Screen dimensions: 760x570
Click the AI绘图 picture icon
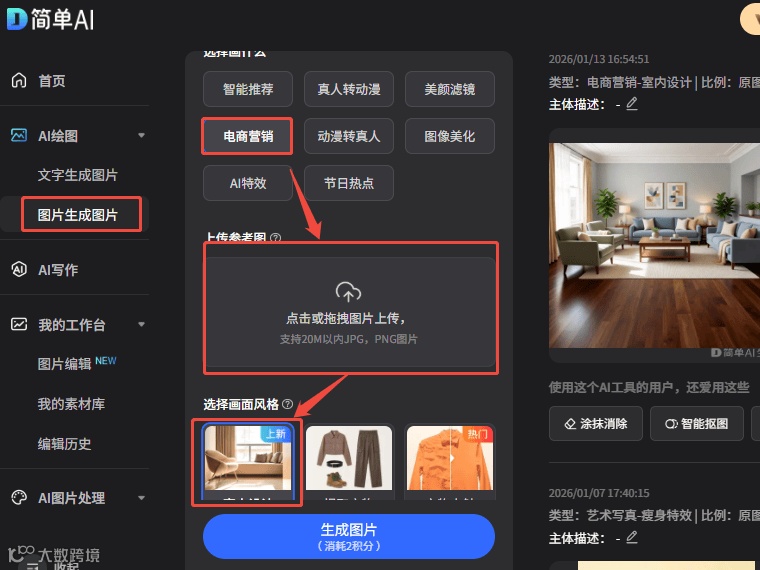click(19, 135)
